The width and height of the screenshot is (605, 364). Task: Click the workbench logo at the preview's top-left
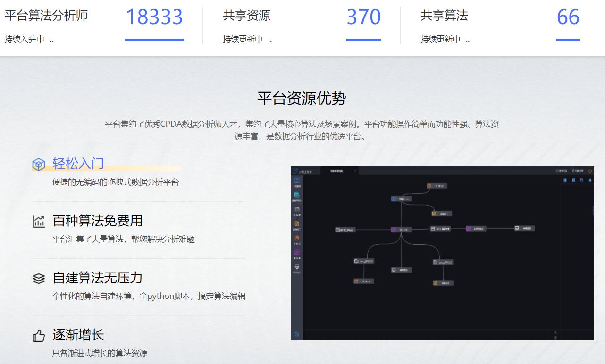pos(295,171)
